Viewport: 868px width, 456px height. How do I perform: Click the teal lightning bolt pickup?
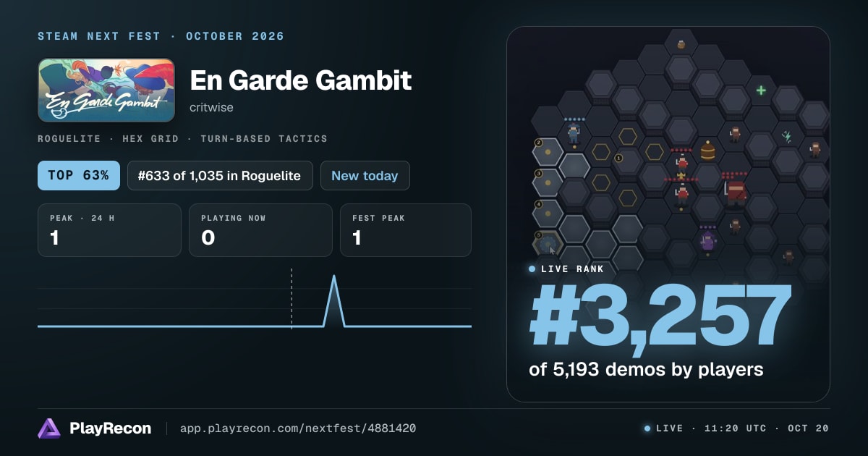click(x=788, y=135)
